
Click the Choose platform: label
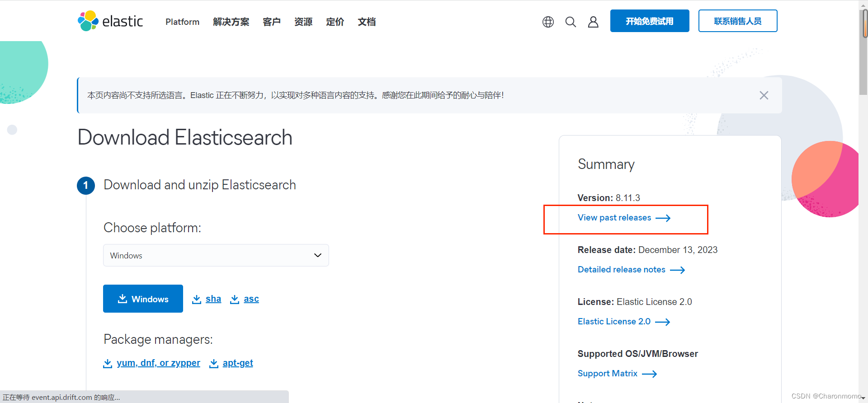152,228
